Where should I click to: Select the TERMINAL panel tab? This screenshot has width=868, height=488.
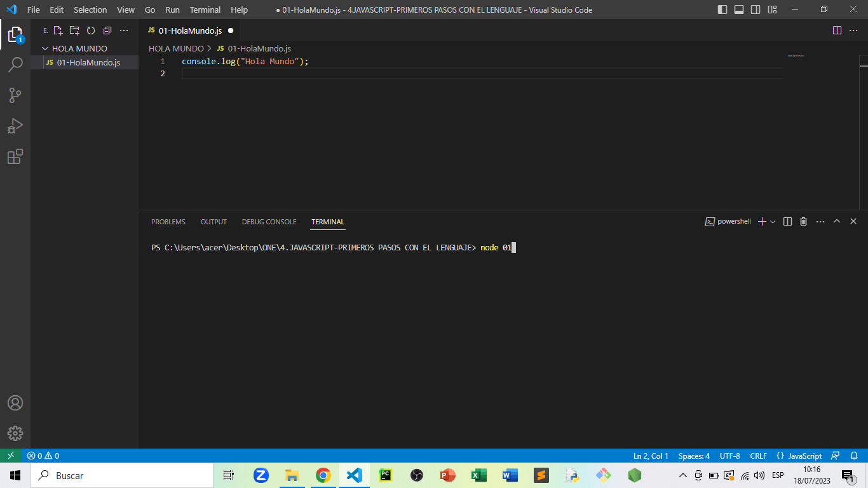[328, 222]
